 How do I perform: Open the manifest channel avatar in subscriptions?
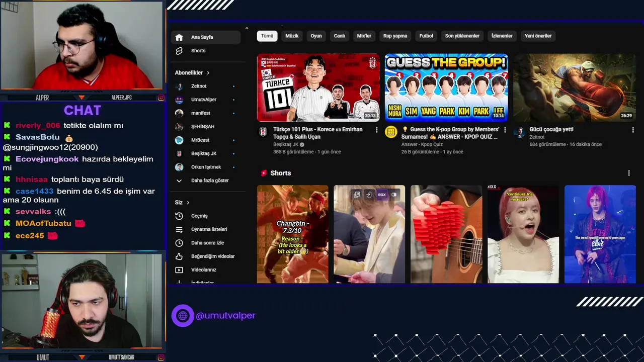[x=179, y=113]
